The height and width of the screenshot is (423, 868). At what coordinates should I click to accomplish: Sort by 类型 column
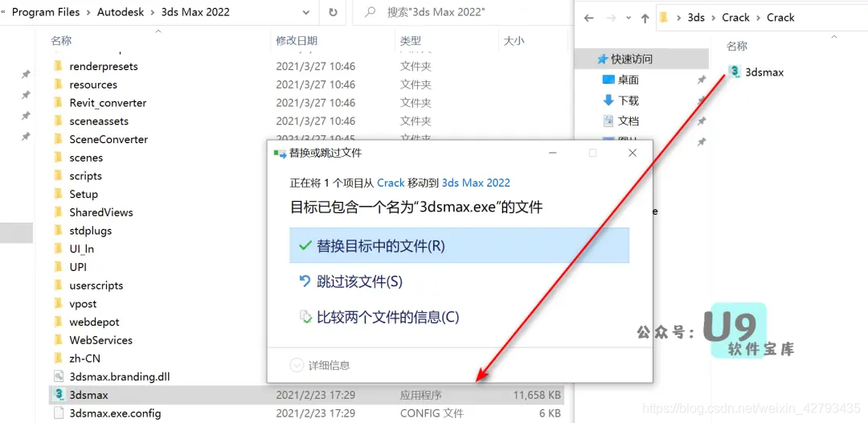(411, 40)
